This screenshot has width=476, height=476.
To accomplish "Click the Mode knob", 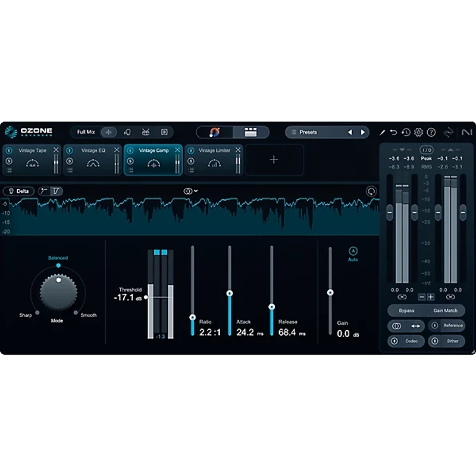I will pyautogui.click(x=58, y=292).
